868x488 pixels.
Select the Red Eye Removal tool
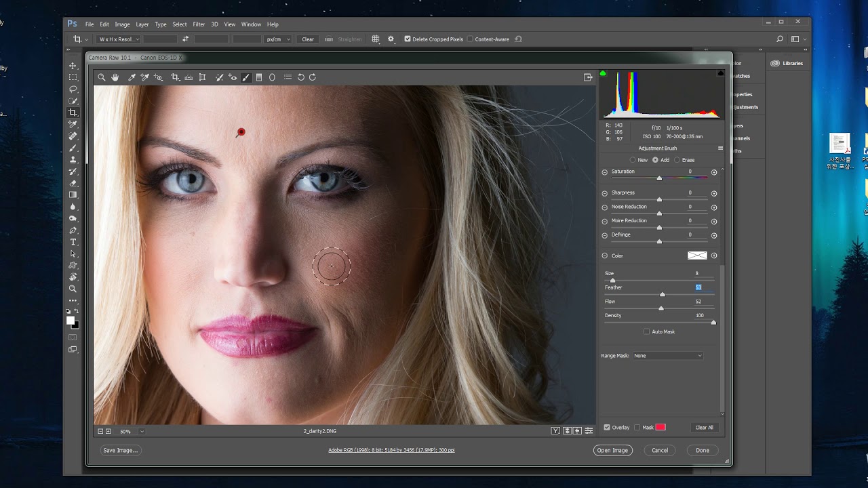(233, 77)
